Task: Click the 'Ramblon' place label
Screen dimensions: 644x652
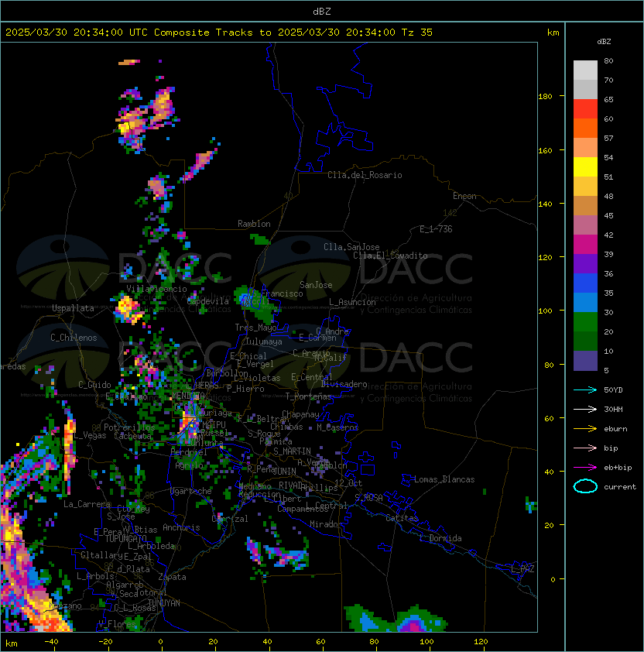Action: (254, 224)
